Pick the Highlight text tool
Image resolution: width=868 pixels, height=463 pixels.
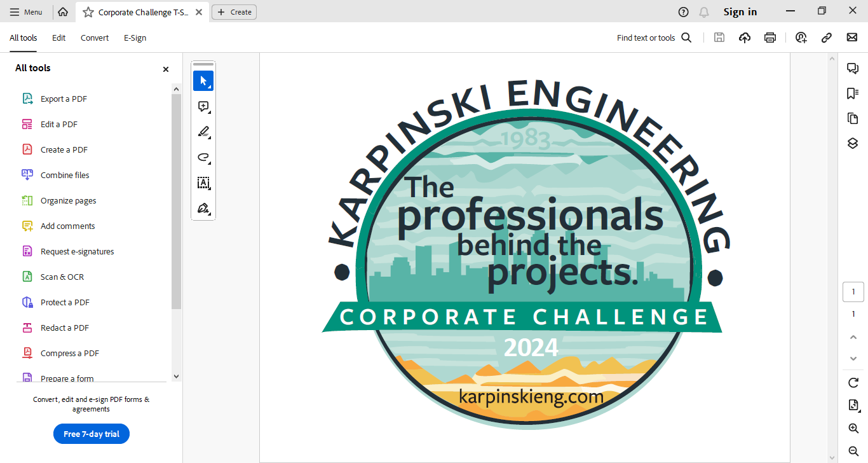coord(203,132)
